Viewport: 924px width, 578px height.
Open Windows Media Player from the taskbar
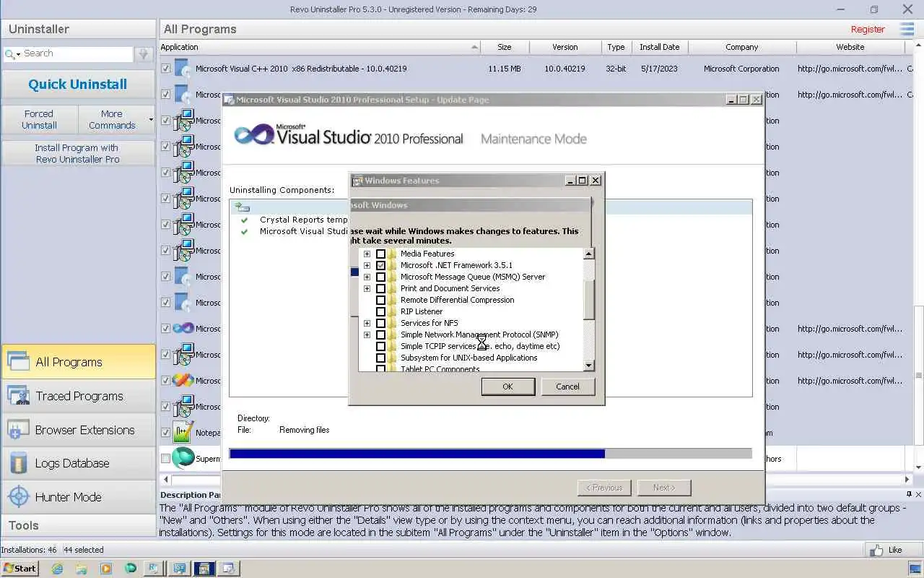(105, 569)
